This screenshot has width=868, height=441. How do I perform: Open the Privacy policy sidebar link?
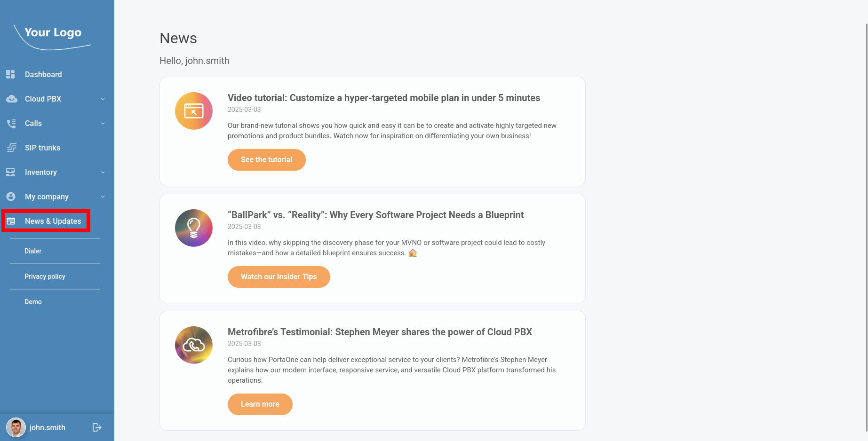45,276
